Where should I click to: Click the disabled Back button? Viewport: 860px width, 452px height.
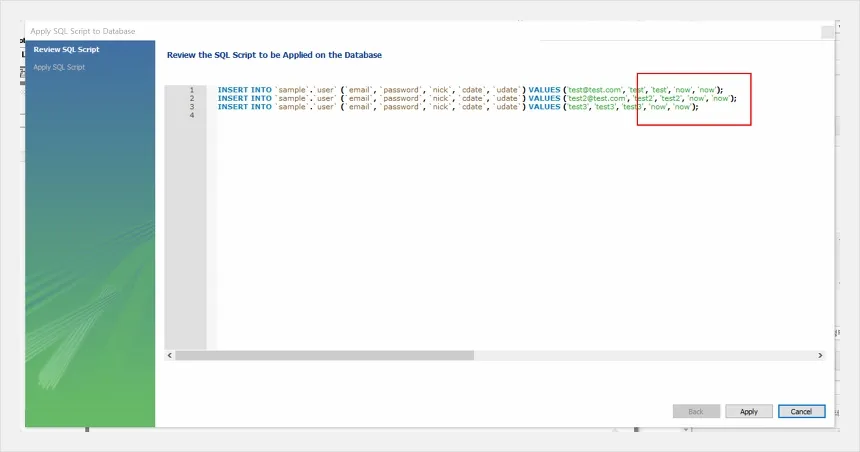pyautogui.click(x=696, y=411)
